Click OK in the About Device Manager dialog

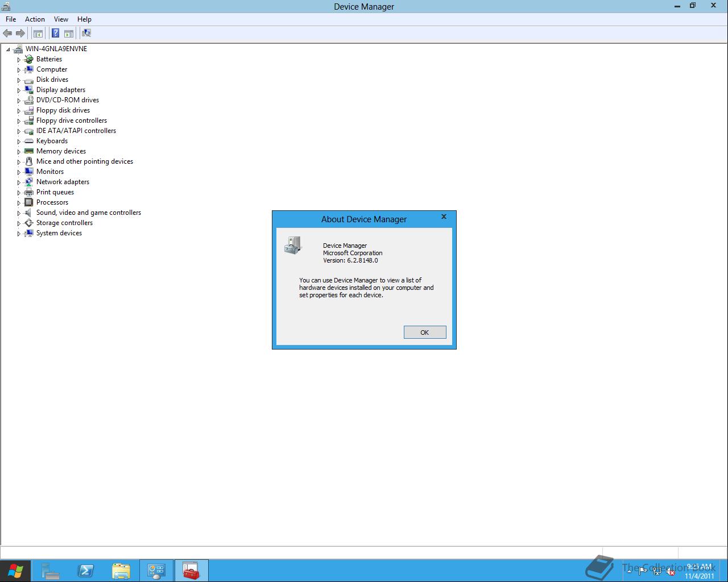(425, 332)
